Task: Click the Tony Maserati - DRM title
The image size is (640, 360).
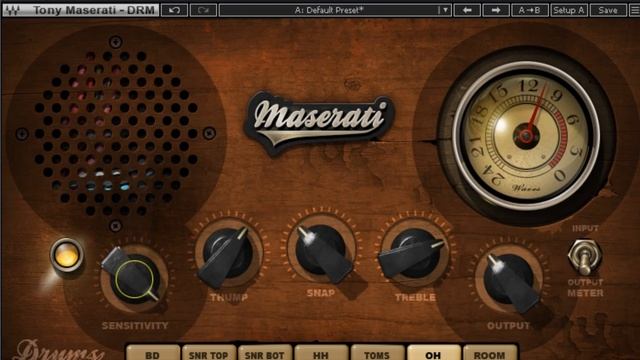Action: (x=94, y=10)
